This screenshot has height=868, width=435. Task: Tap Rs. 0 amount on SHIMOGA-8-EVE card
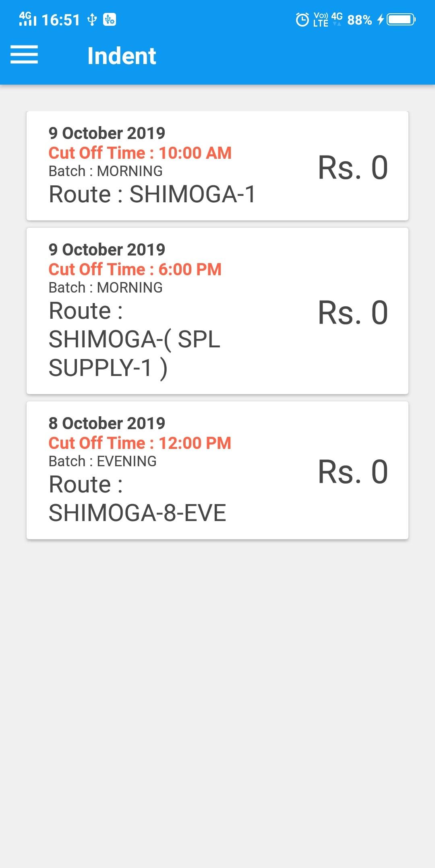(353, 471)
